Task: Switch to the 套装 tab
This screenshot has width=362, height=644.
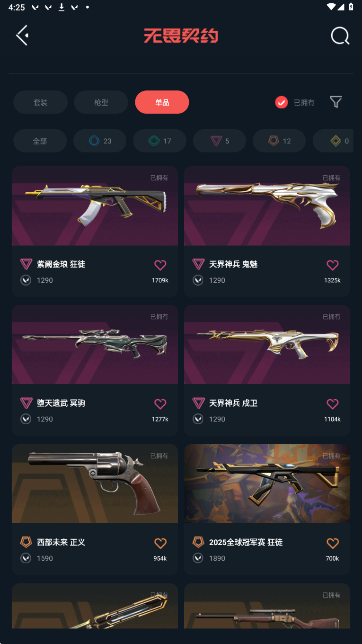Action: click(x=40, y=102)
